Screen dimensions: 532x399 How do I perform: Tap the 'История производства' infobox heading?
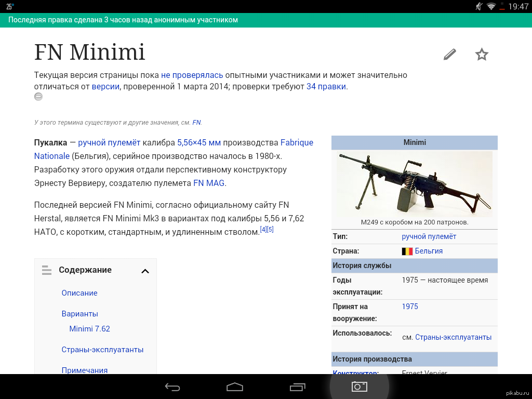[415, 359]
